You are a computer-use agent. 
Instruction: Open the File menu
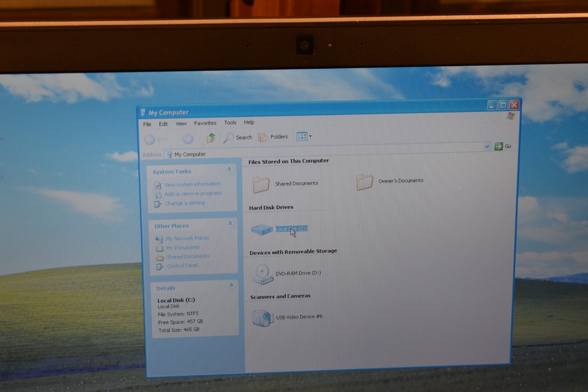[x=147, y=124]
